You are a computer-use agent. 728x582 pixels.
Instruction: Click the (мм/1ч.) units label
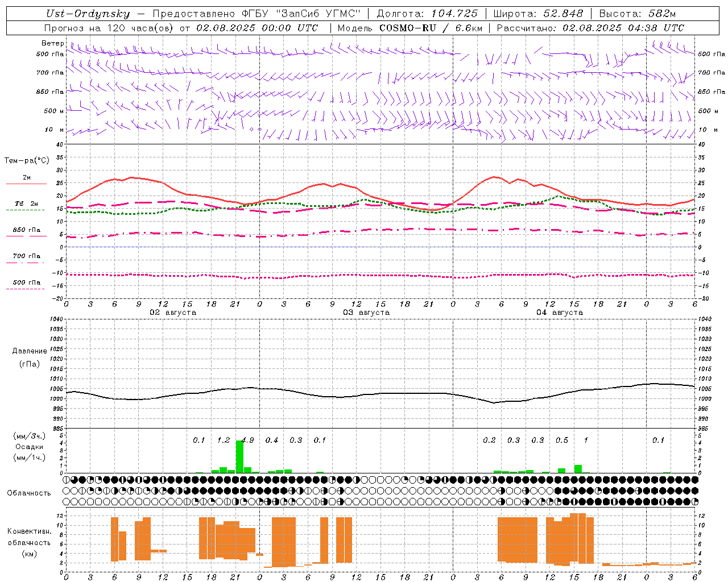[30, 458]
